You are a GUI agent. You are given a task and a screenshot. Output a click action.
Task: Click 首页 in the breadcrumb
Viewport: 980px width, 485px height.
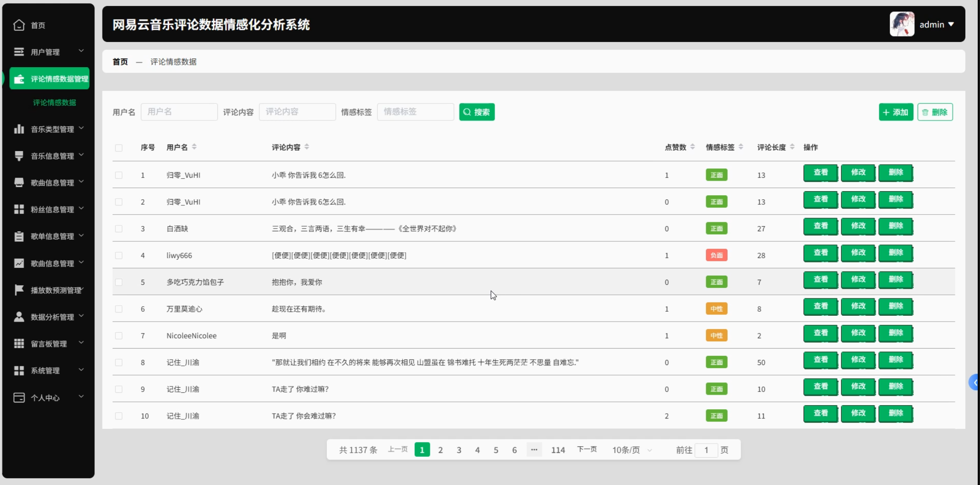pyautogui.click(x=120, y=62)
